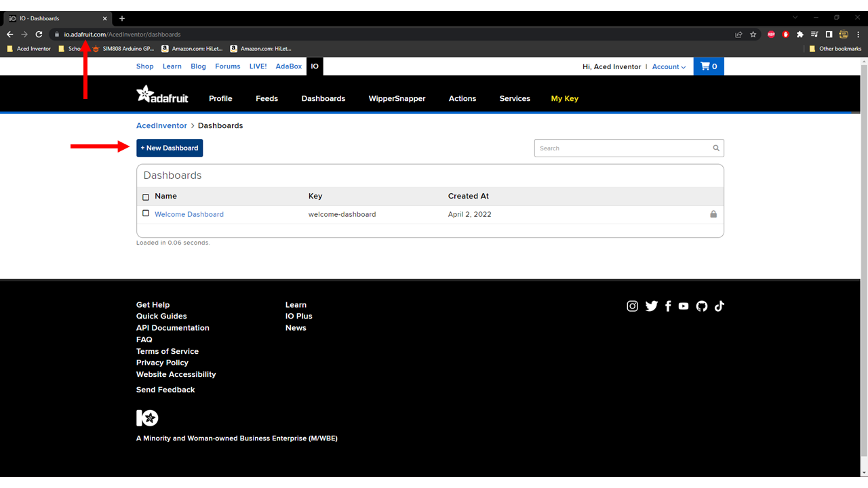Open Other bookmarks folder
868x488 pixels.
[835, 49]
